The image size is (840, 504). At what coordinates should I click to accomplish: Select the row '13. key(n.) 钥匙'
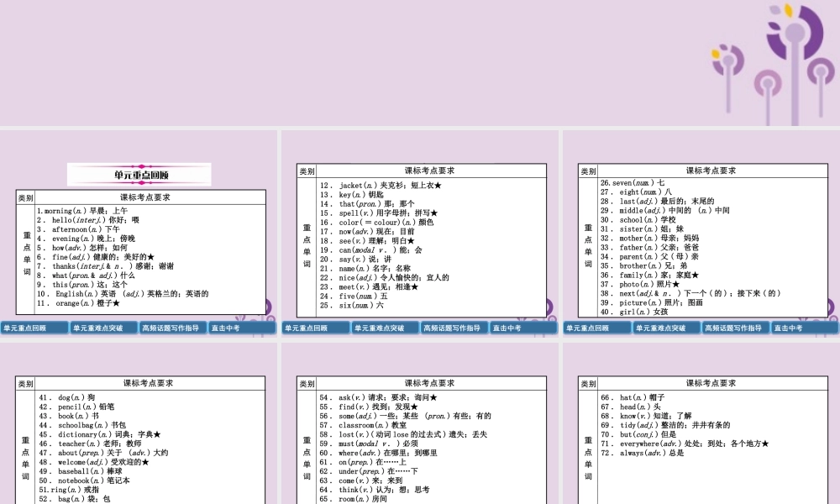[x=352, y=194]
